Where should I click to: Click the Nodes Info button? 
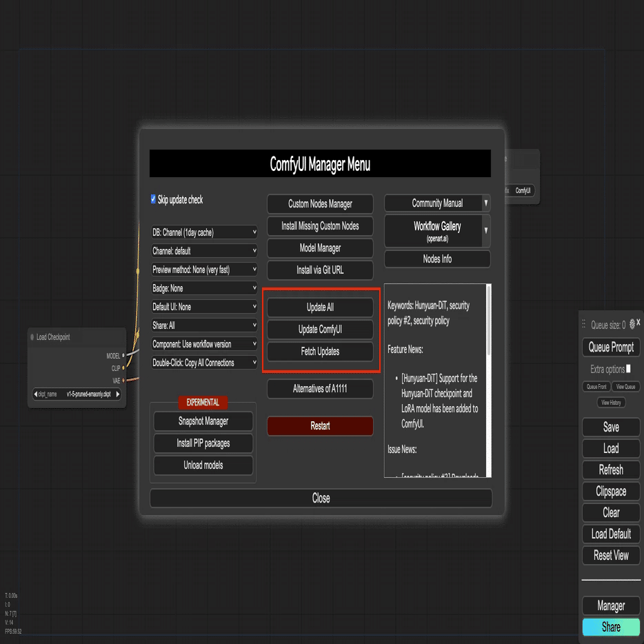437,259
